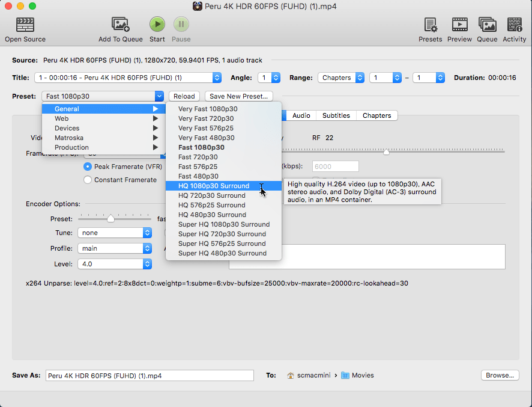
Task: Select Constant Framerate radio button
Action: 88,180
